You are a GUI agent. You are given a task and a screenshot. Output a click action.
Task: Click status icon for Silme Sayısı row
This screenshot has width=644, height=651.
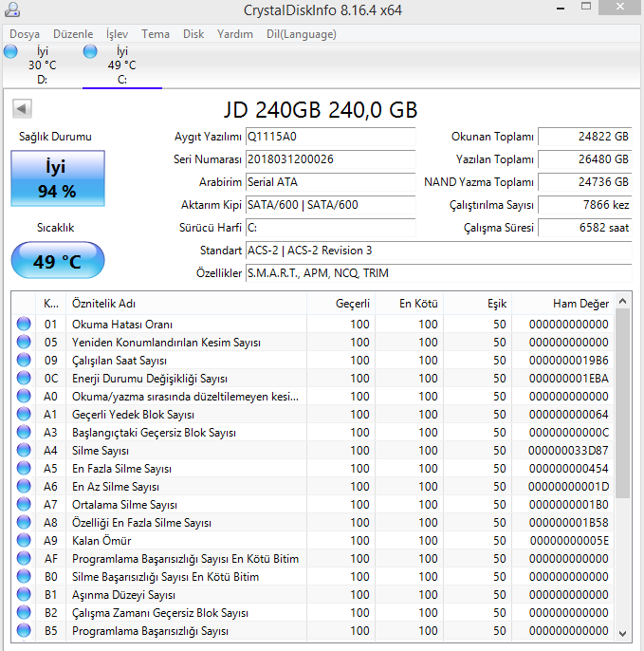click(24, 451)
